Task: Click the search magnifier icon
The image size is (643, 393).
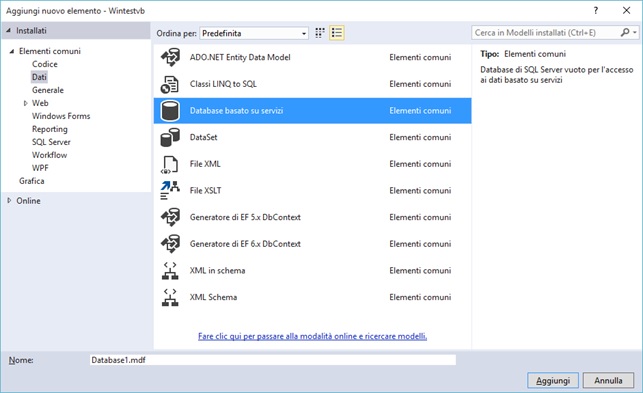Action: [x=625, y=32]
